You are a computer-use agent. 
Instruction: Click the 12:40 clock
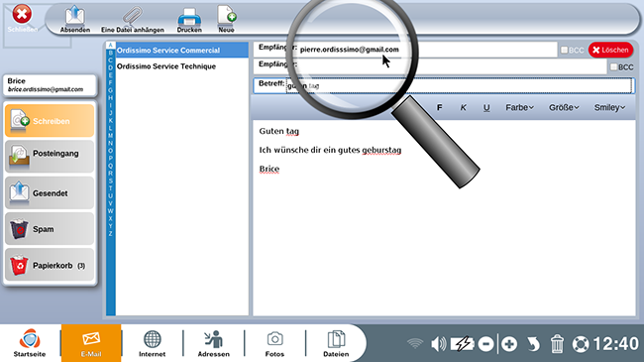click(615, 343)
